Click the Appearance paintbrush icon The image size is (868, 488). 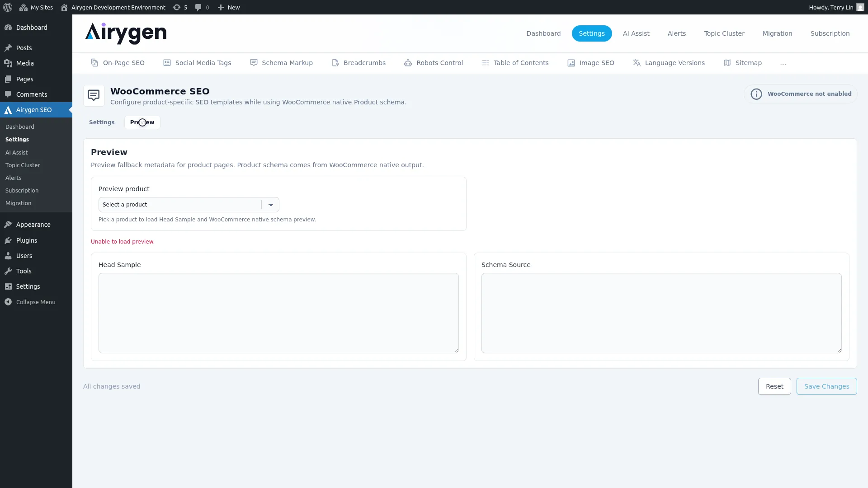(8, 225)
